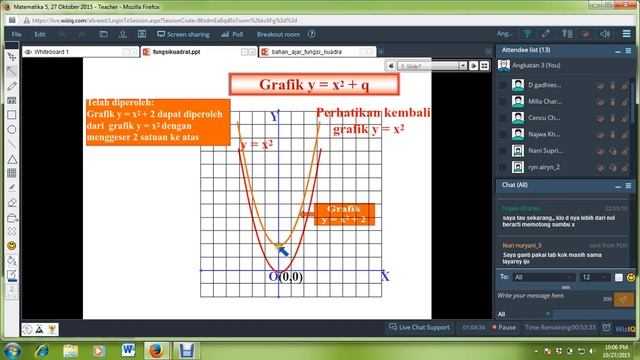Screen dimensions: 640x360
Task: Collapse the Attendee list panel
Action: coord(618,51)
